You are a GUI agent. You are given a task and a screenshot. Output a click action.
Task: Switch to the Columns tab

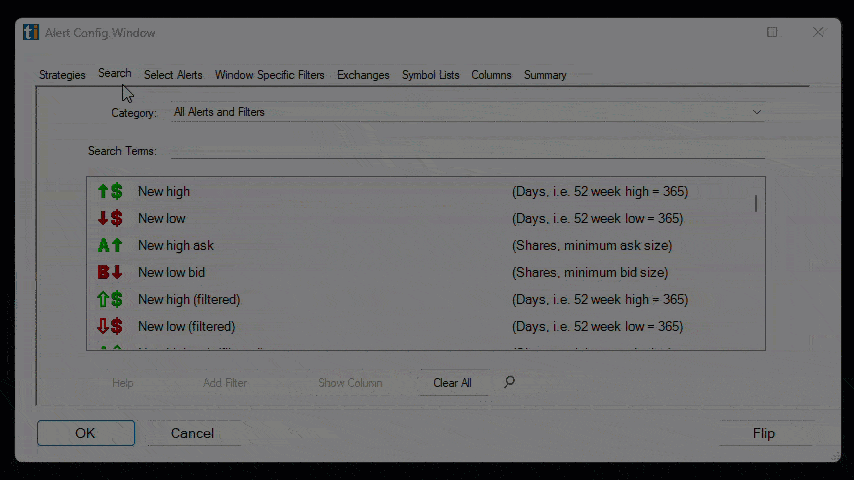click(491, 75)
